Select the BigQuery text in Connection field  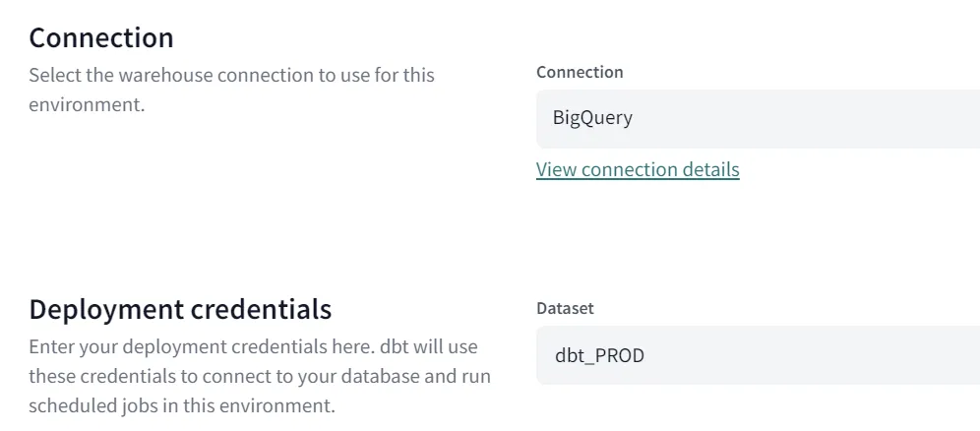click(592, 118)
